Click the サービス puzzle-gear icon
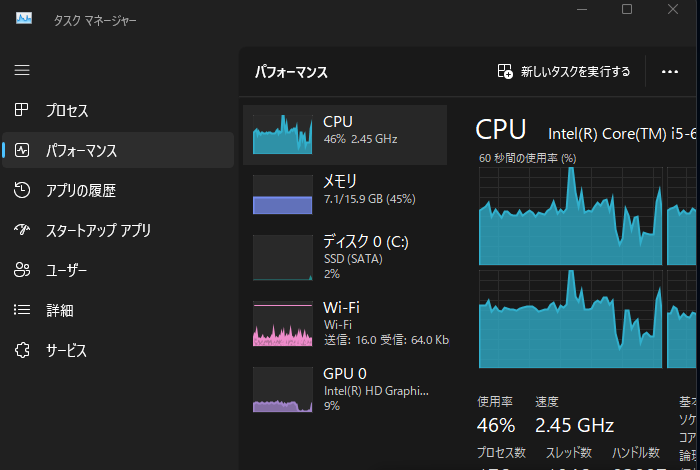This screenshot has width=700, height=470. click(x=22, y=350)
